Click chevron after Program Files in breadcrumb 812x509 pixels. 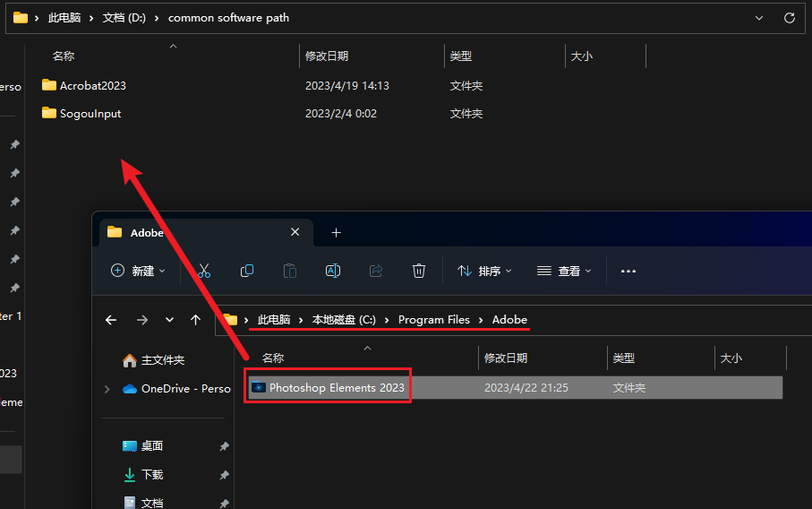[481, 320]
